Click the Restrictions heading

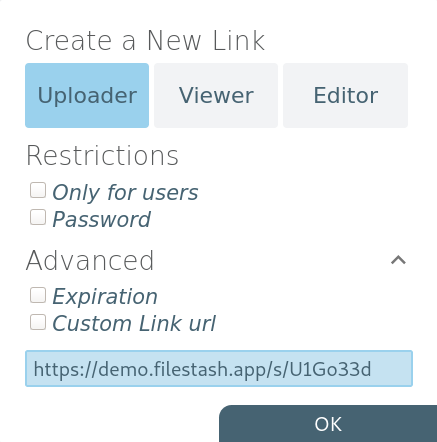point(102,156)
